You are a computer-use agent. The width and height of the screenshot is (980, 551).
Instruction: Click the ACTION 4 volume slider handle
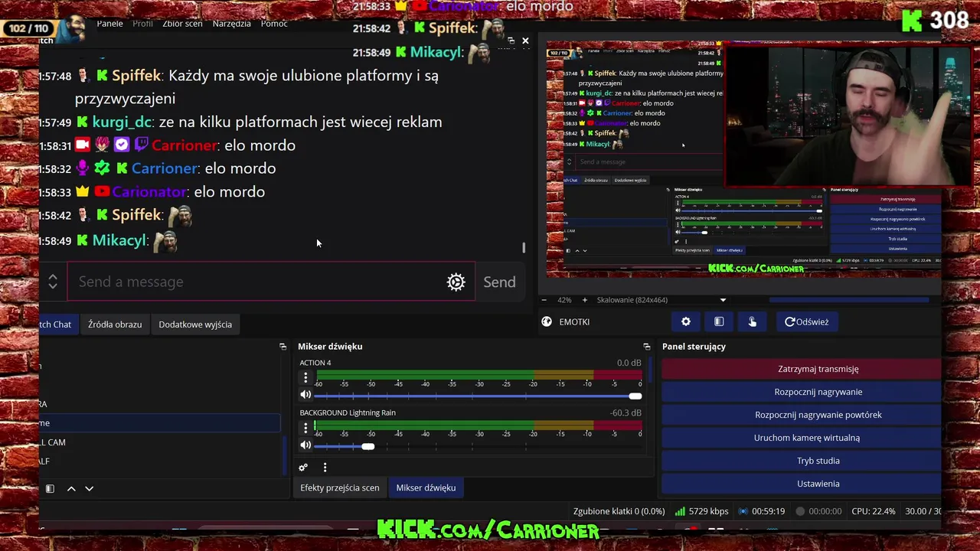635,396
